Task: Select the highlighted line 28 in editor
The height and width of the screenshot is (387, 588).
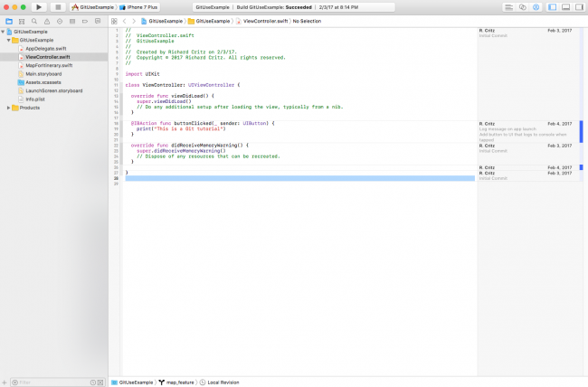Action: click(300, 178)
